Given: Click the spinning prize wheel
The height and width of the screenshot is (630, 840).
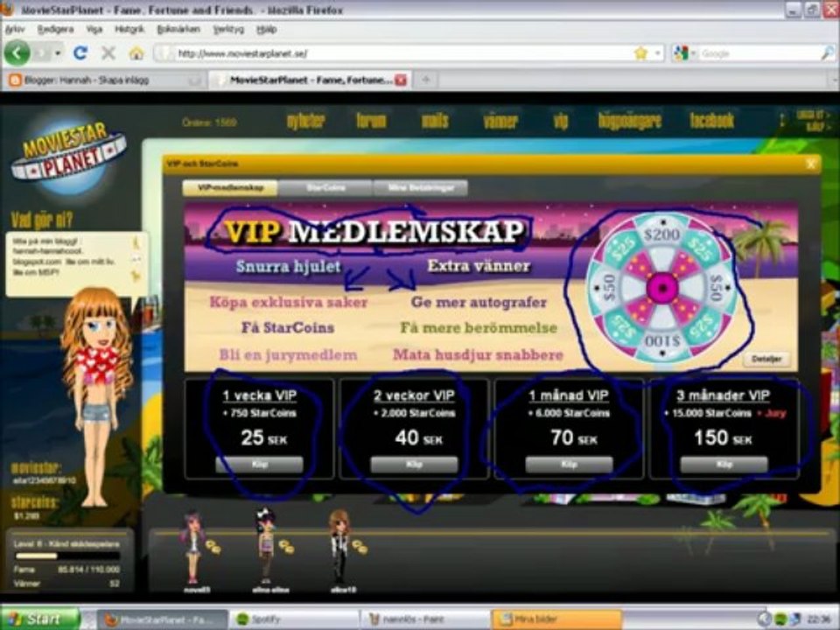Looking at the screenshot, I should pos(662,288).
